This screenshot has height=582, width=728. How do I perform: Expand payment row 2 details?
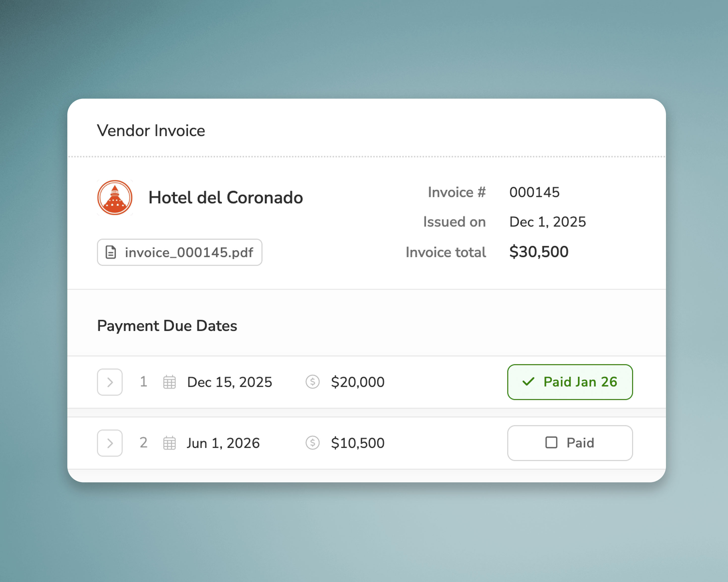[110, 443]
